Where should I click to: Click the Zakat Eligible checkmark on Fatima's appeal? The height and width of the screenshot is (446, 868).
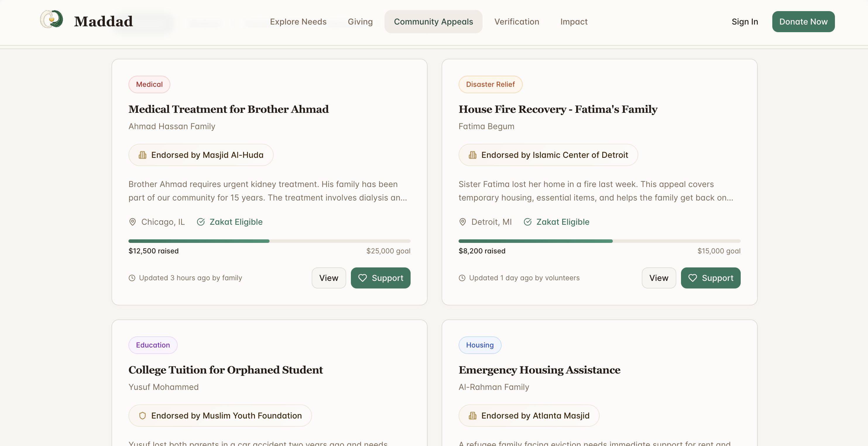[528, 222]
